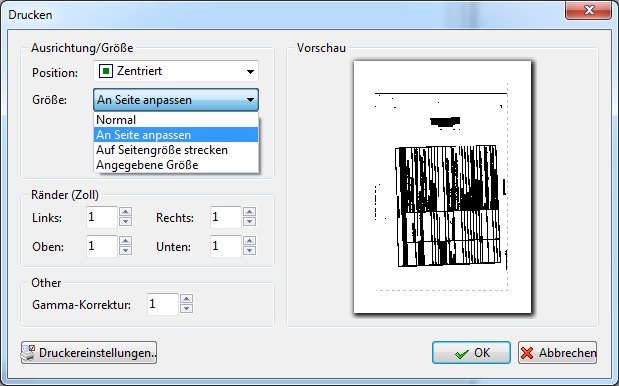Decrease the Unten margin value
619x386 pixels.
(249, 251)
